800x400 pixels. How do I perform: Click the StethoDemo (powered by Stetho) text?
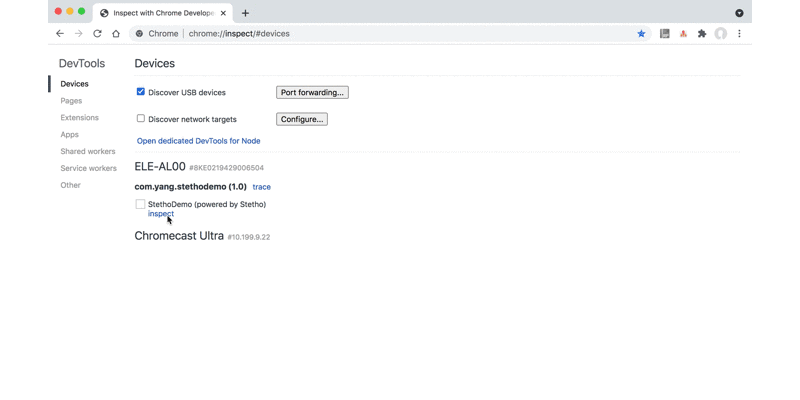pyautogui.click(x=207, y=204)
